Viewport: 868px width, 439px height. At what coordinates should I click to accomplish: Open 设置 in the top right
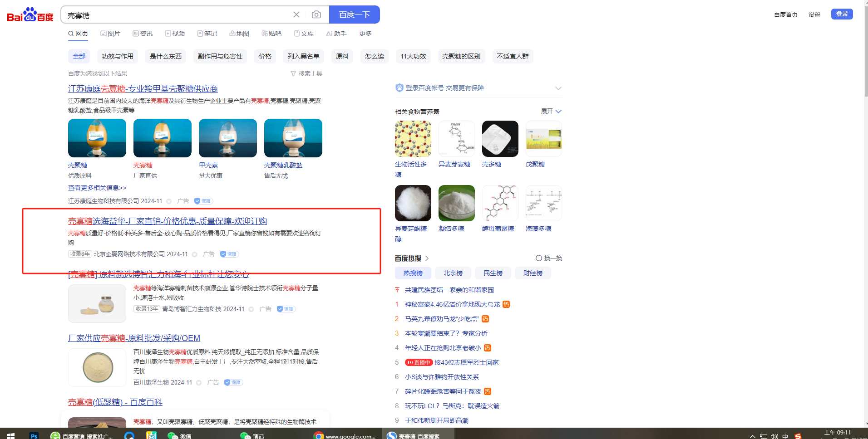pos(814,15)
